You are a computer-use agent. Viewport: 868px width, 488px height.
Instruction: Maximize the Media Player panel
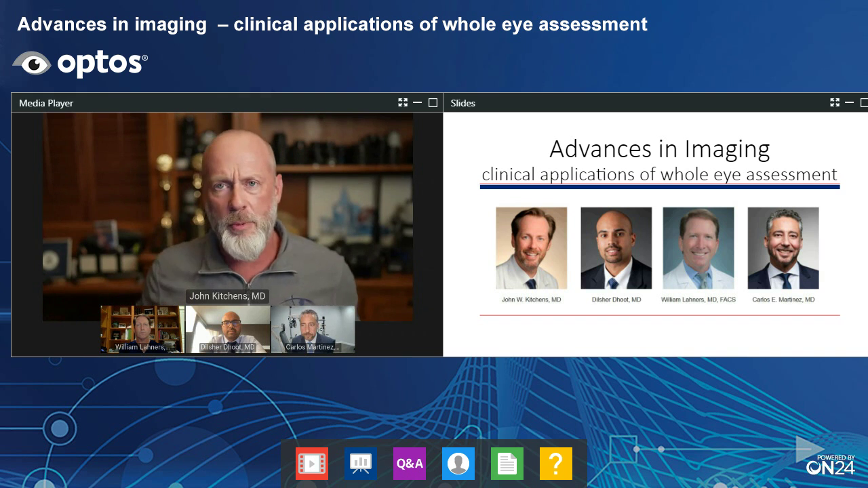coord(433,102)
